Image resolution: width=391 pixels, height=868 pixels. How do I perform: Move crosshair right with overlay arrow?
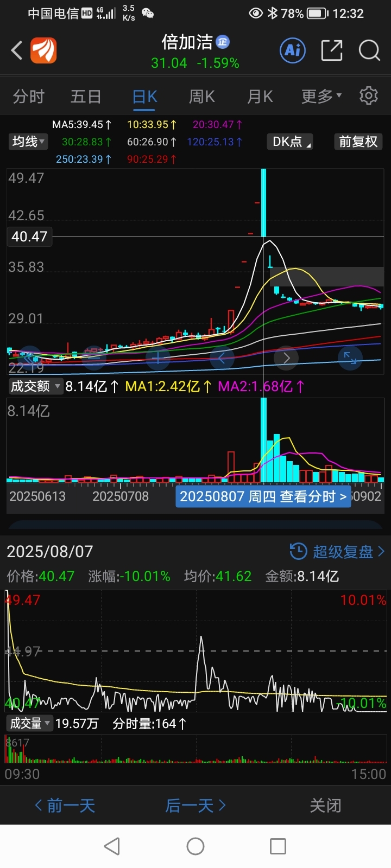(x=286, y=358)
